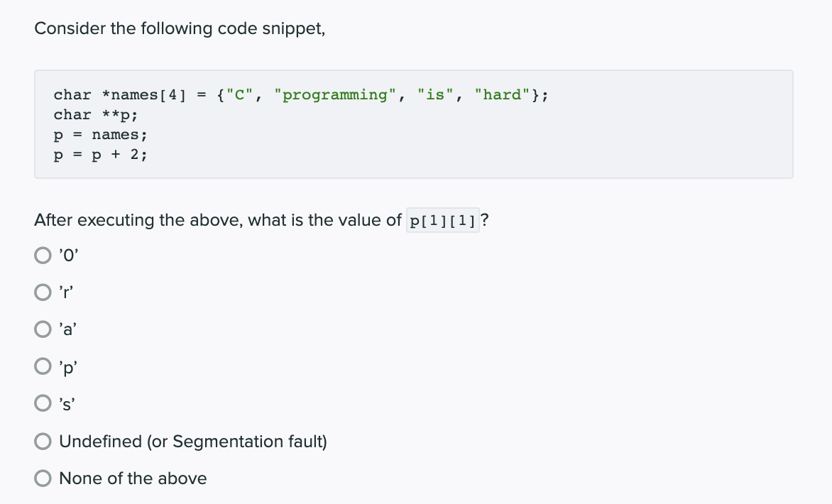Click the "is" string literal in code
832x504 pixels.
(x=435, y=95)
